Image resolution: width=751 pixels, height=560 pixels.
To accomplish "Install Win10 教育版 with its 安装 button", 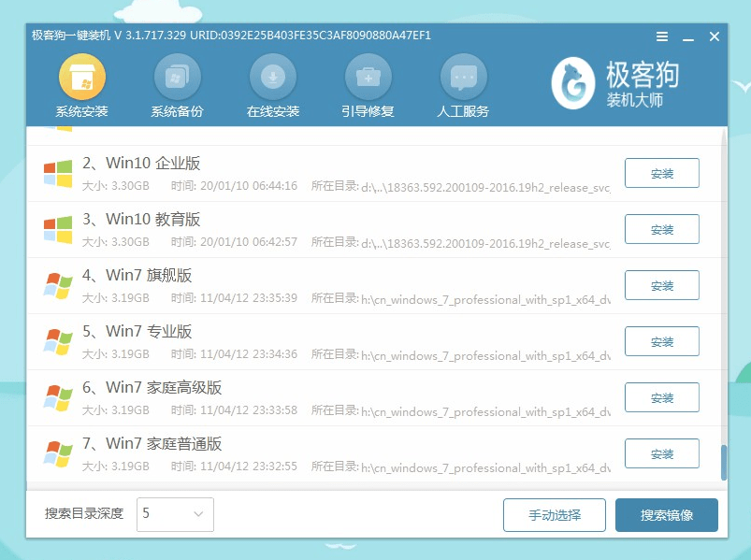I will coord(662,229).
